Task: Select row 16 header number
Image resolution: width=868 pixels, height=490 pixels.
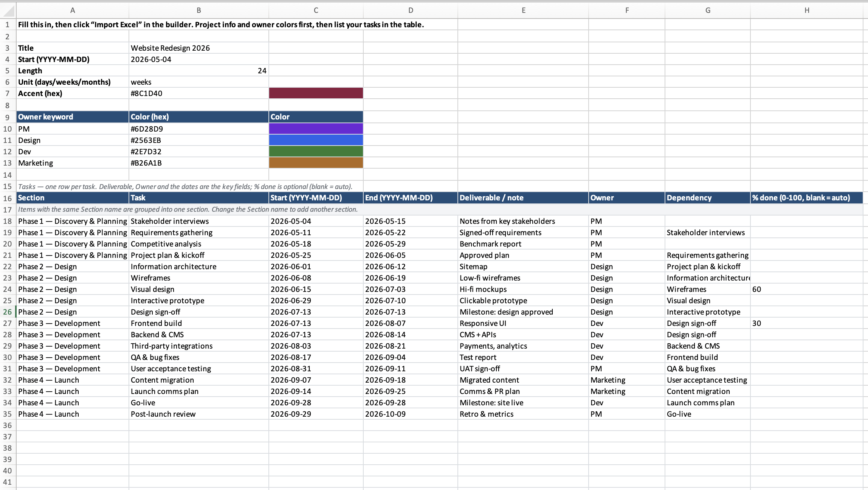Action: coord(8,198)
